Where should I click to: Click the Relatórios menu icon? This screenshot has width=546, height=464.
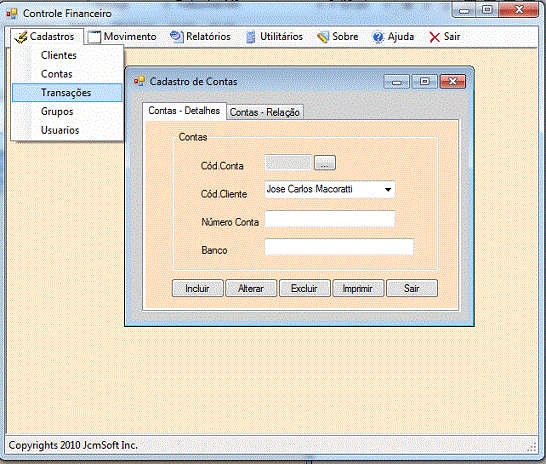pyautogui.click(x=177, y=37)
